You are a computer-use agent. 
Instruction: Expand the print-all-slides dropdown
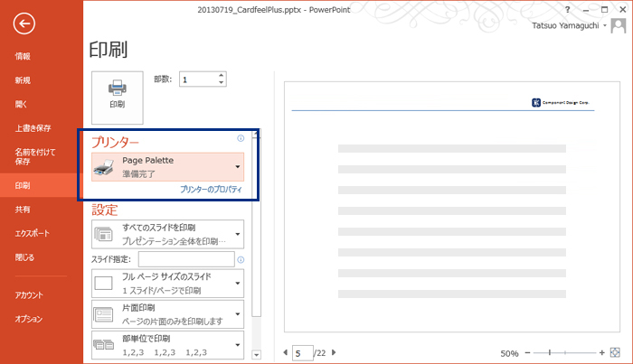[x=167, y=234]
